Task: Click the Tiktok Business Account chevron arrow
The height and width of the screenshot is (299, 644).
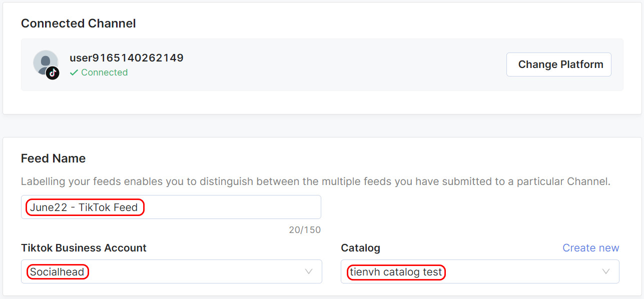Action: (309, 271)
